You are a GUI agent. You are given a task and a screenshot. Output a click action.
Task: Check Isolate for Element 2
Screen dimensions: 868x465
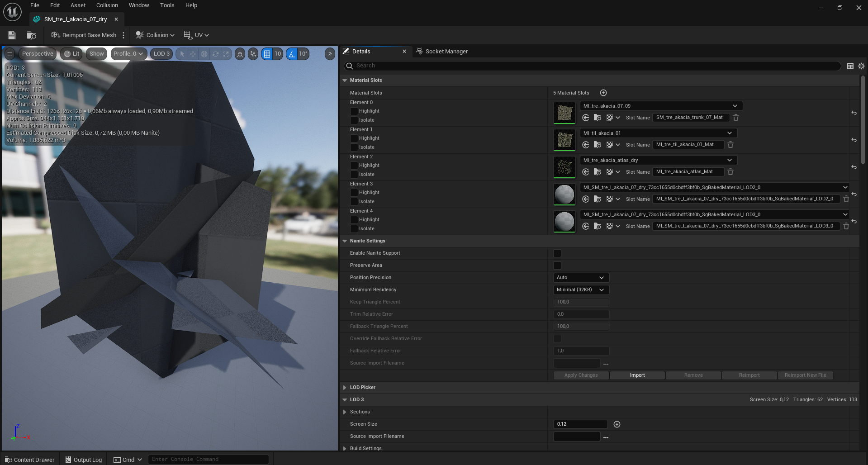pyautogui.click(x=354, y=175)
